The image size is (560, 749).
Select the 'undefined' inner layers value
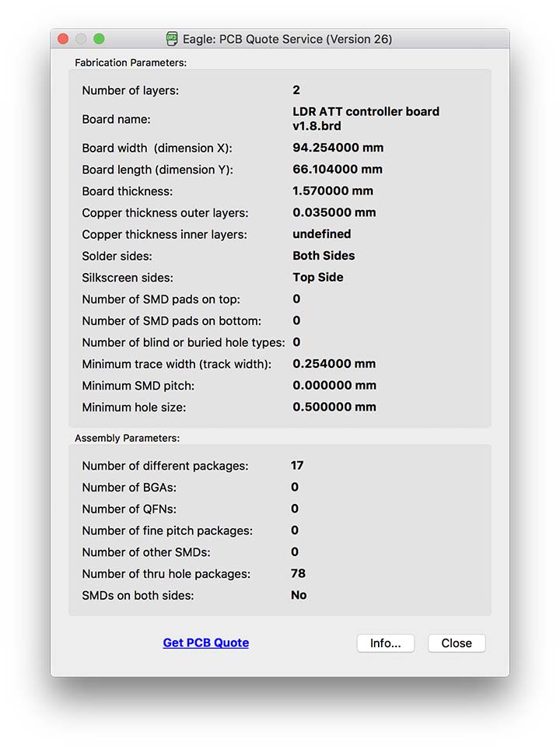pyautogui.click(x=321, y=233)
